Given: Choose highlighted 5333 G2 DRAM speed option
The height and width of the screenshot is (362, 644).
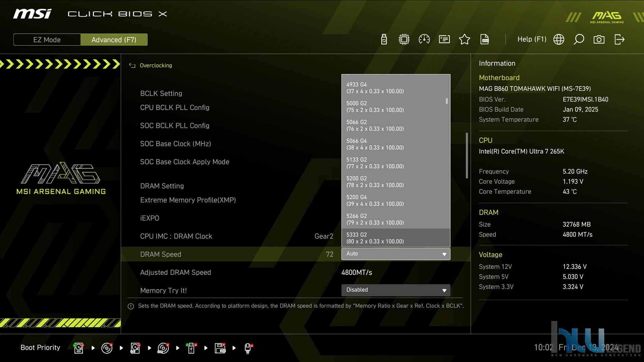Looking at the screenshot, I should [x=396, y=238].
